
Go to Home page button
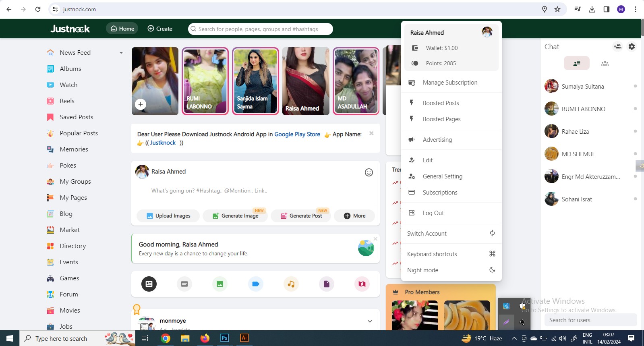pos(122,29)
